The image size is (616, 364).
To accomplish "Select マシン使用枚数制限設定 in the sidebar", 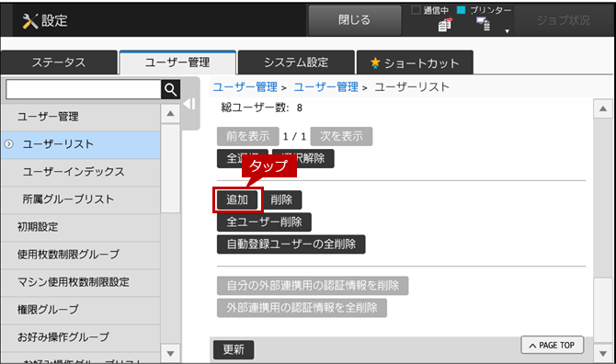I will tap(81, 282).
